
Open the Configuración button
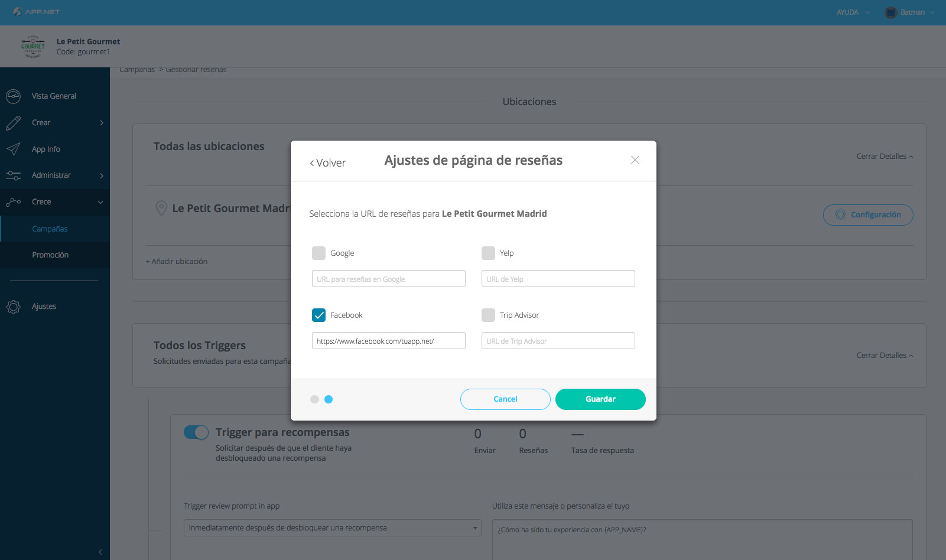868,215
